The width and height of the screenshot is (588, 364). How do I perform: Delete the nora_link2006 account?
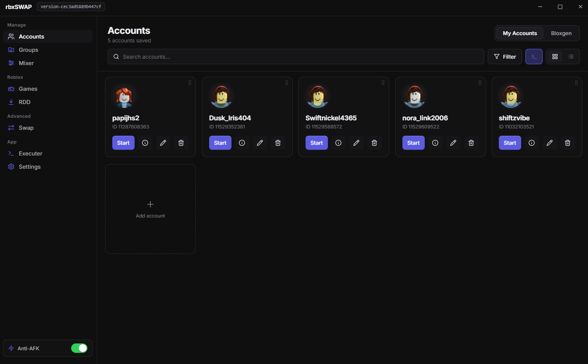click(471, 143)
